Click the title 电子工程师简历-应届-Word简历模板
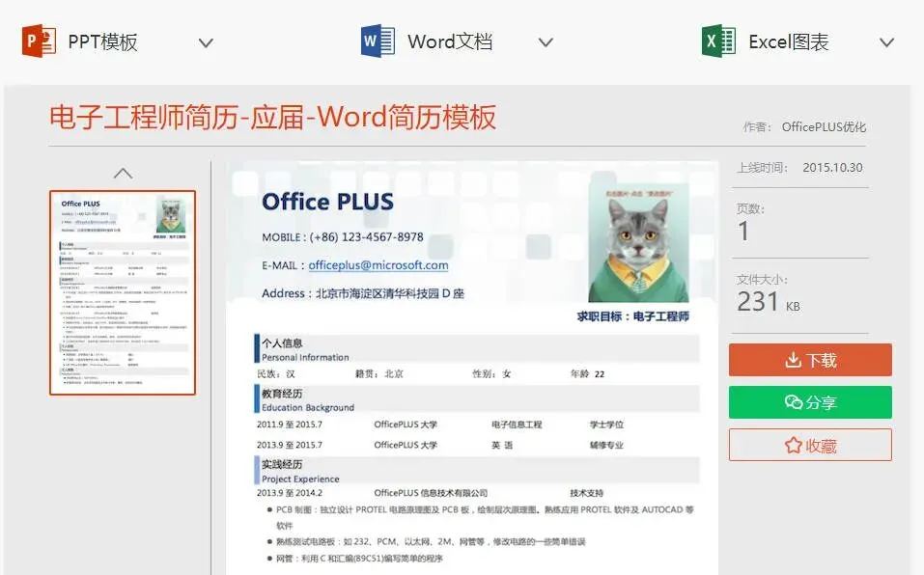Image resolution: width=924 pixels, height=575 pixels. [273, 117]
